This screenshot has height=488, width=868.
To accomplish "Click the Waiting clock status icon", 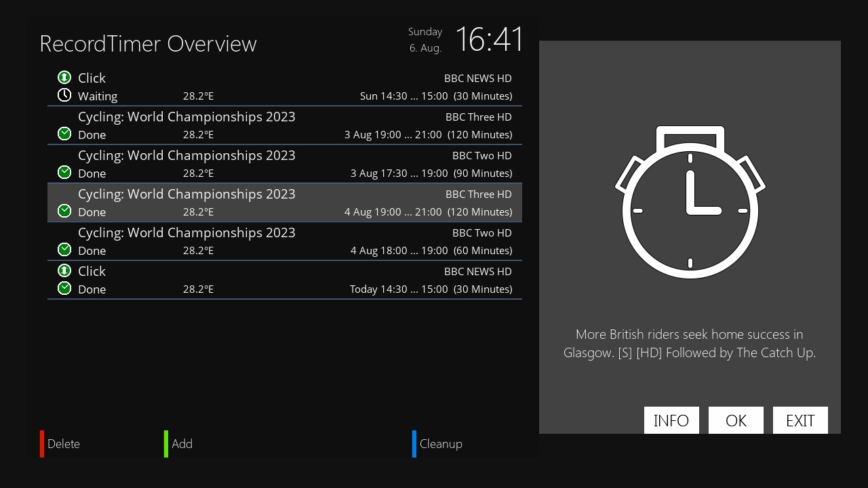I will 64,95.
